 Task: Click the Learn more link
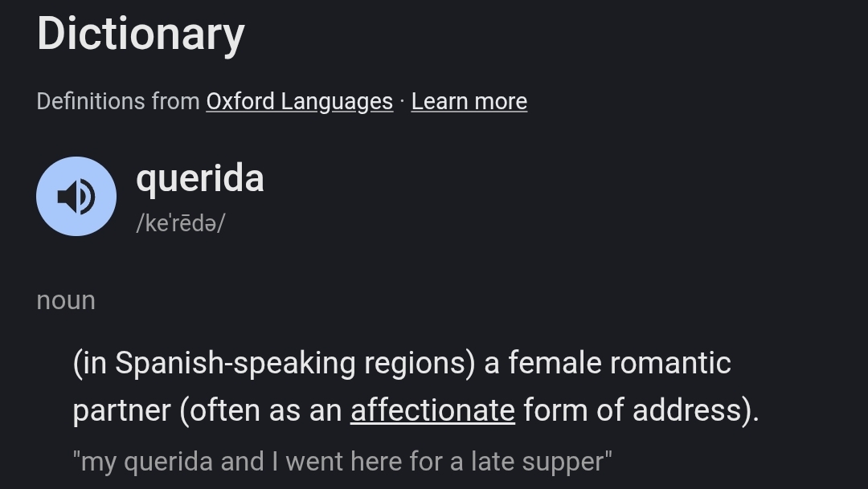469,101
